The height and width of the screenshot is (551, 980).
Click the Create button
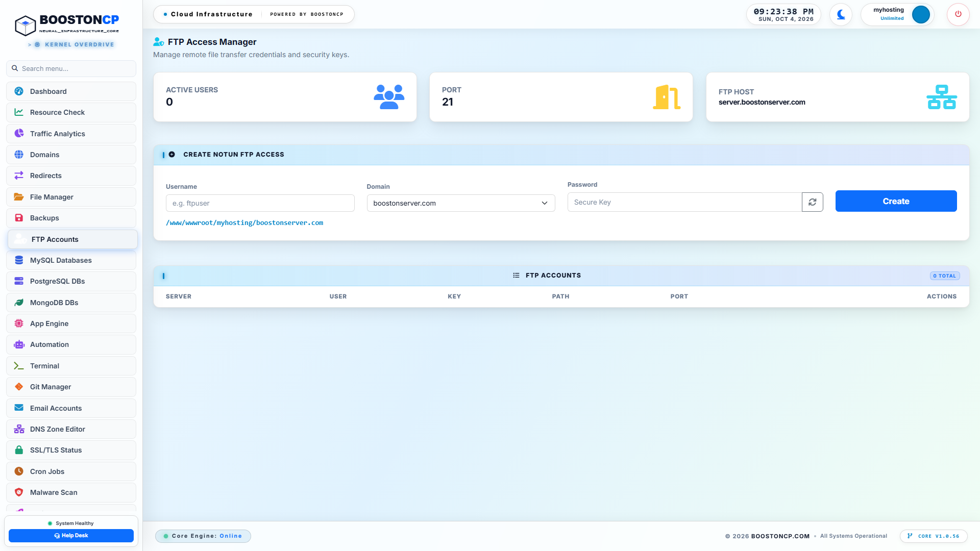pos(896,201)
